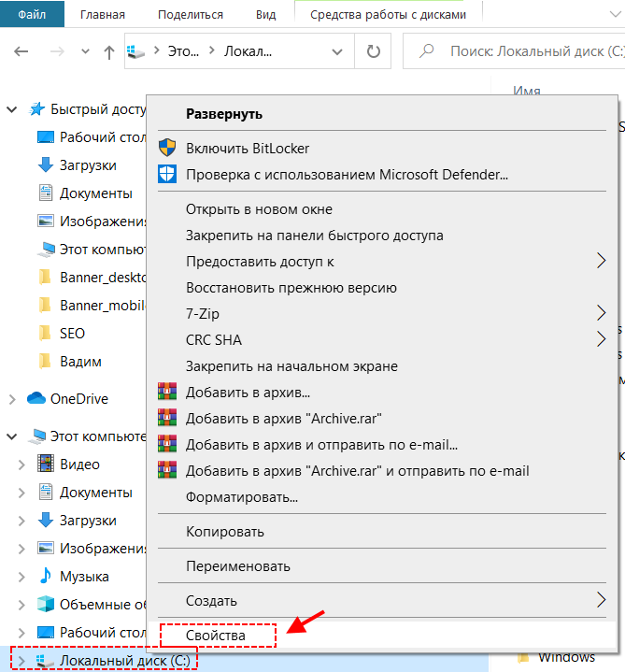Click the Downloads arrow icon under Quick Access

46,165
